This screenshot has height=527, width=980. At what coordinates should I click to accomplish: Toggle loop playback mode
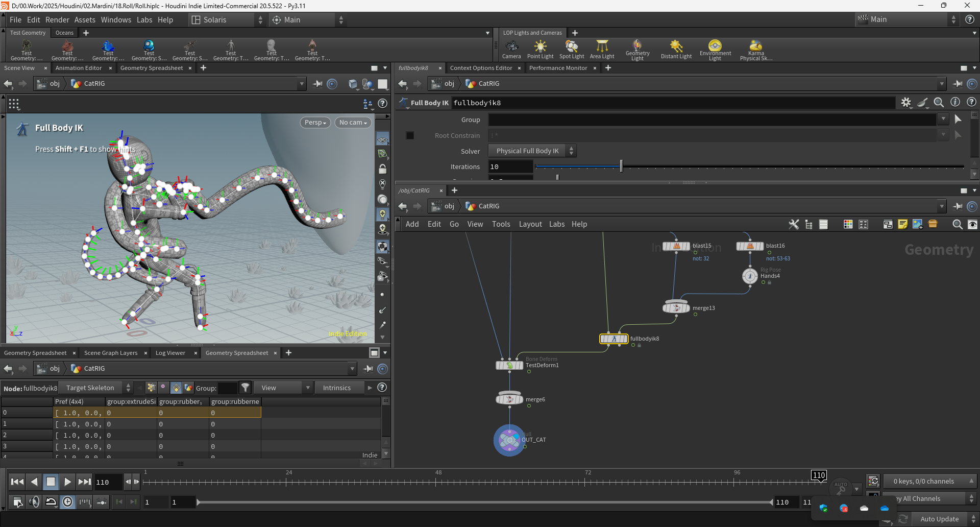click(x=51, y=502)
